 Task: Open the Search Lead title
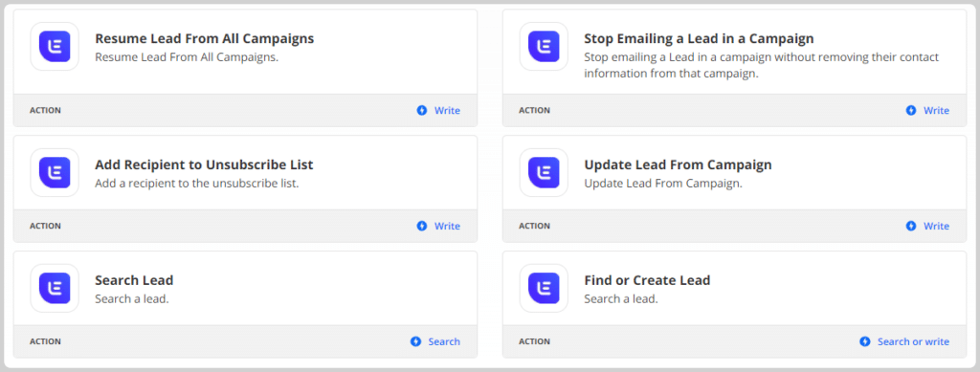click(x=134, y=280)
